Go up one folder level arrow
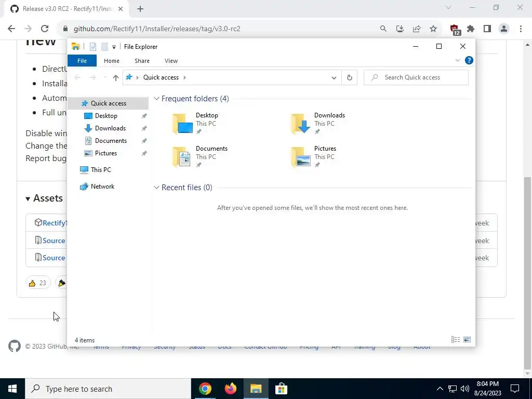Image resolution: width=532 pixels, height=399 pixels. tap(116, 78)
